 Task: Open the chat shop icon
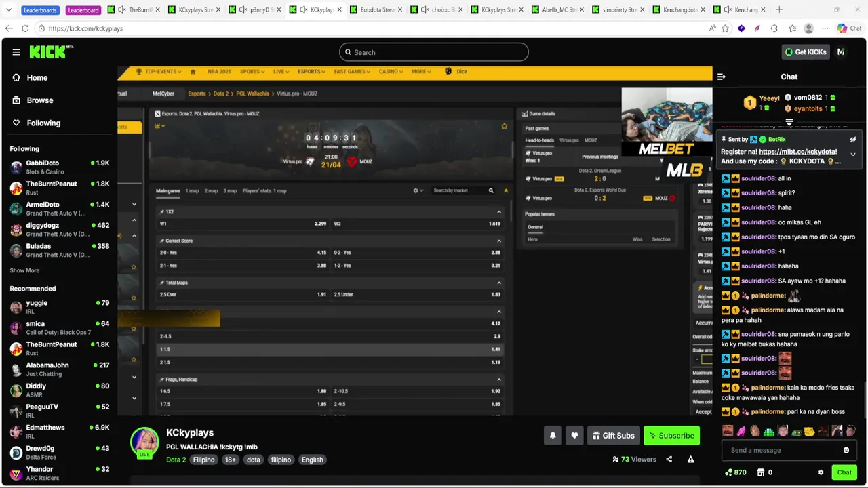tap(760, 472)
